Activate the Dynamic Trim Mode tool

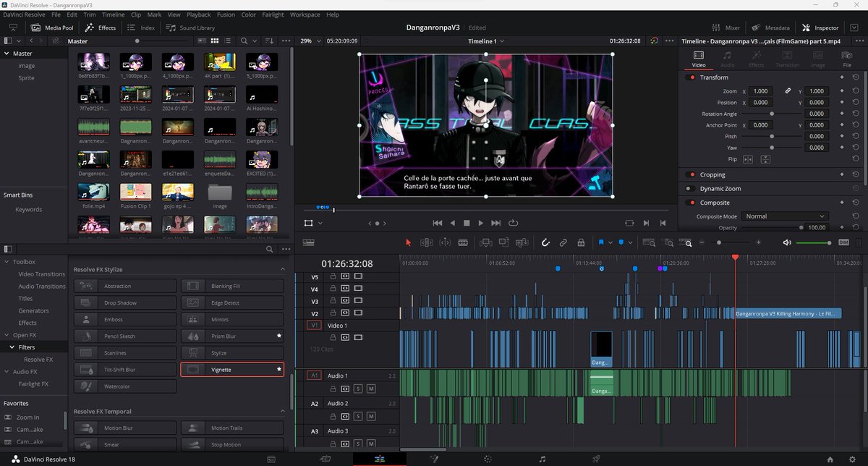[445, 242]
